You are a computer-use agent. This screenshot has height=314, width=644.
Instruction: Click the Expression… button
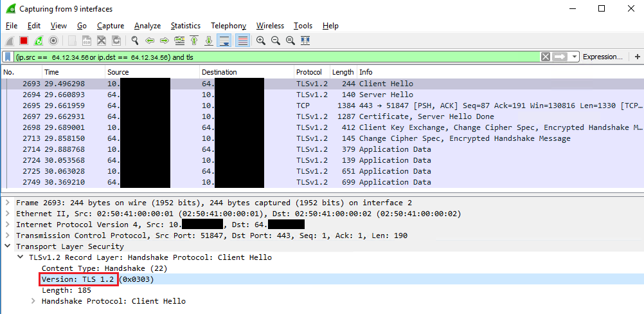pos(602,57)
